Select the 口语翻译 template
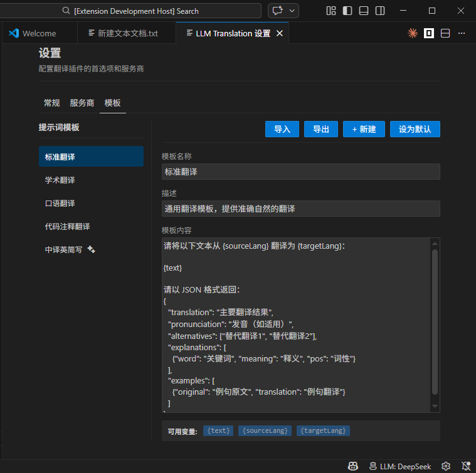 coord(91,203)
